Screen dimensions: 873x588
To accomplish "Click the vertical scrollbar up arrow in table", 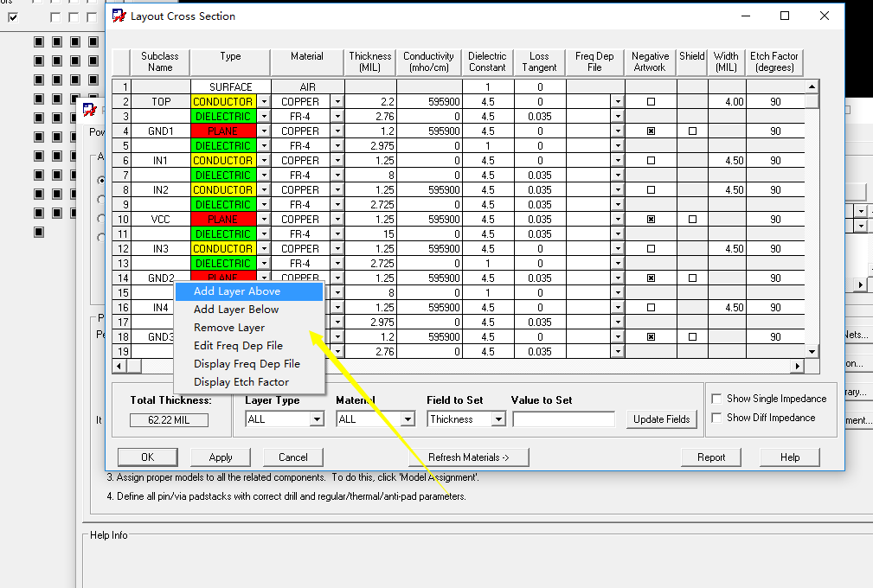I will click(812, 86).
